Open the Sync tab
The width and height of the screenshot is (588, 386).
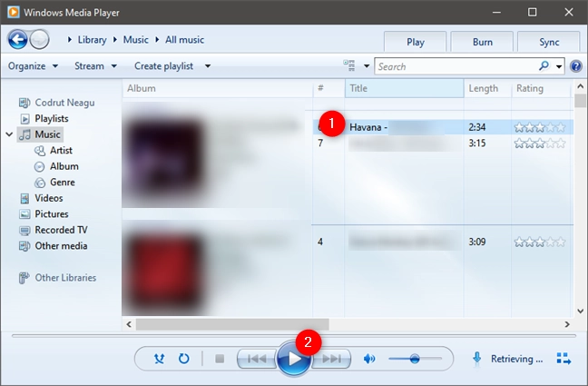click(549, 42)
